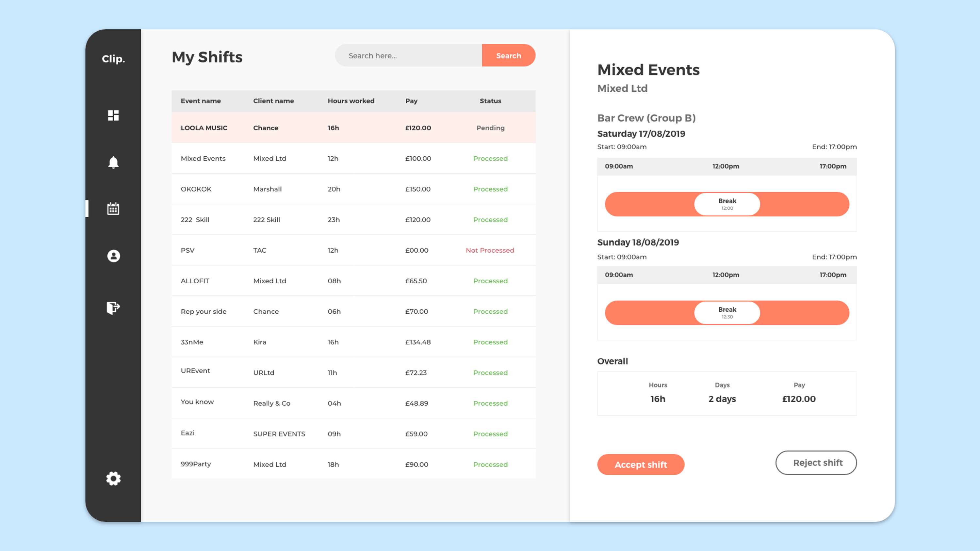Click the Pending status of LOOLA MUSIC
The width and height of the screenshot is (980, 551).
pyautogui.click(x=490, y=128)
